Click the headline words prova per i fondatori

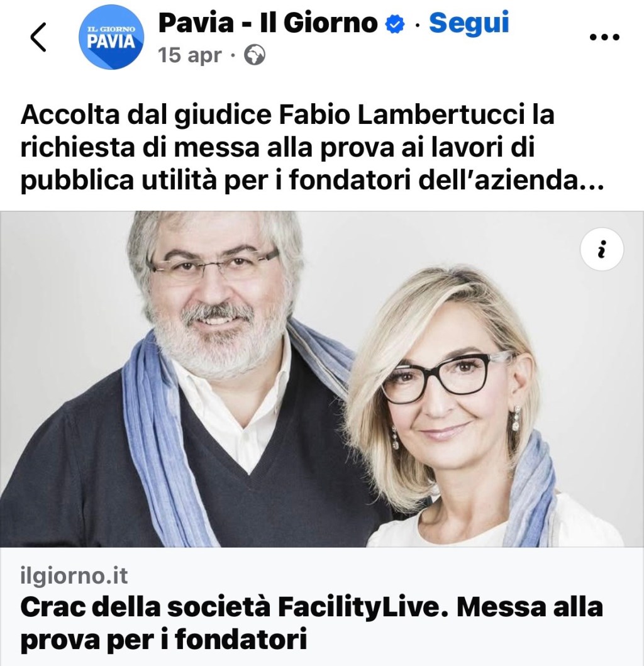(164, 640)
